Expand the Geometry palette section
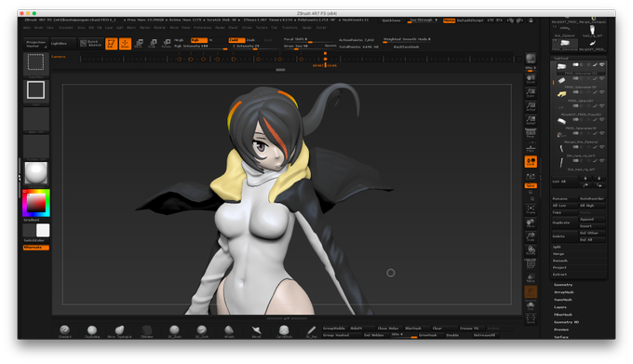633x364 pixels. [x=563, y=285]
